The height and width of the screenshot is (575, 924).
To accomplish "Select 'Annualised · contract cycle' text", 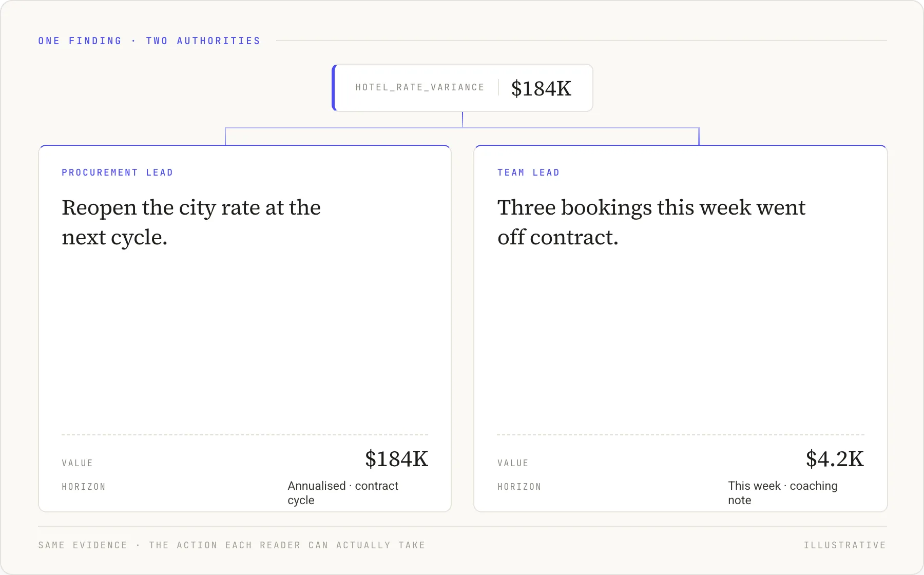I will coord(343,493).
